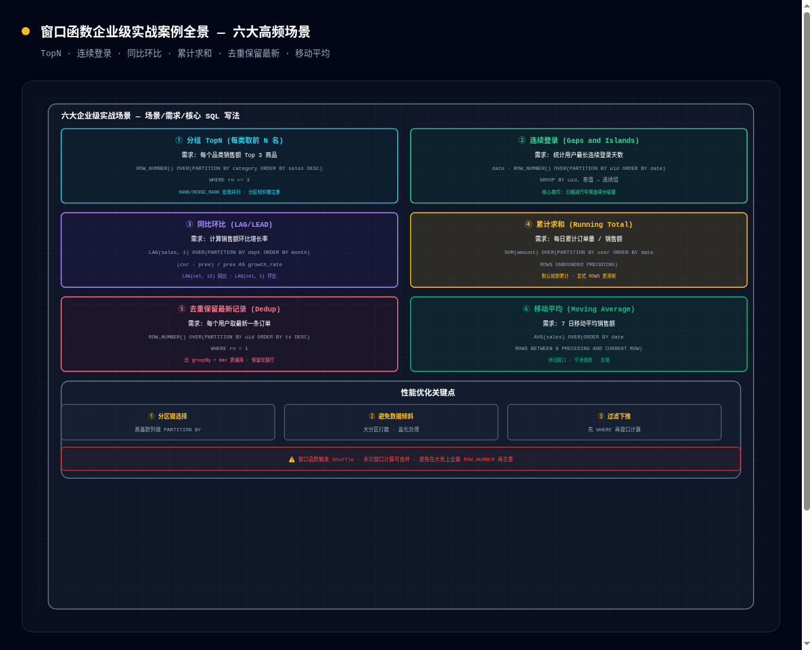Image resolution: width=812 pixels, height=650 pixels.
Task: Click the ROW_NUMBER PARTITION BY category code line
Action: pos(229,168)
